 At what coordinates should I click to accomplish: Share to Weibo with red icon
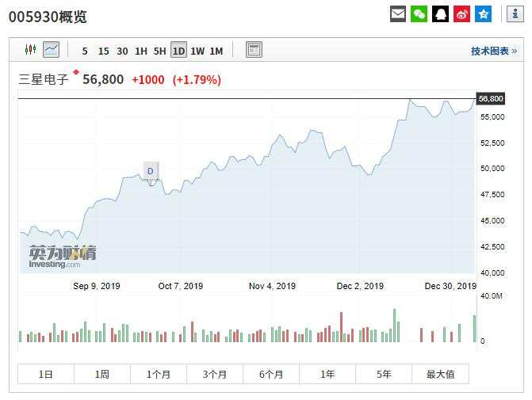pyautogui.click(x=461, y=14)
